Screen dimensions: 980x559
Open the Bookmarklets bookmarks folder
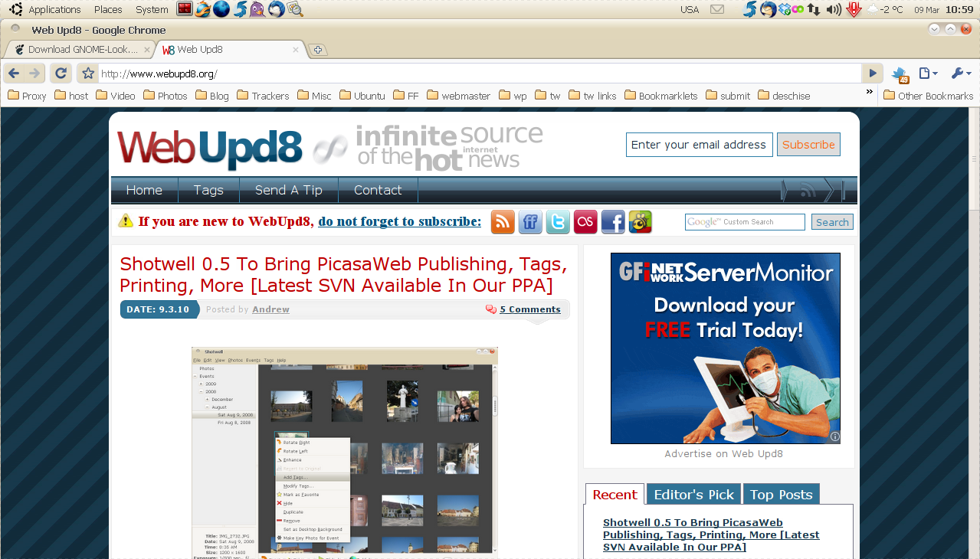(x=661, y=96)
